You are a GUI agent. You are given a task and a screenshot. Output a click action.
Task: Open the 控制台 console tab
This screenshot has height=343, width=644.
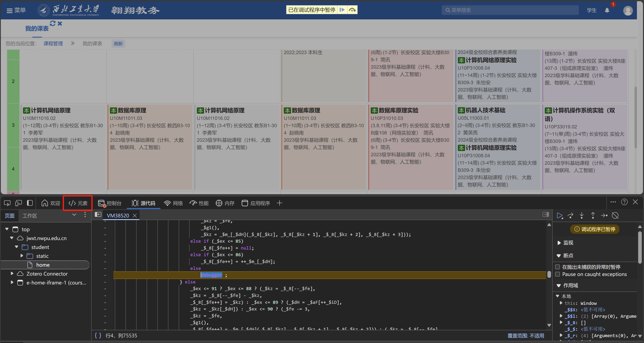click(x=110, y=203)
